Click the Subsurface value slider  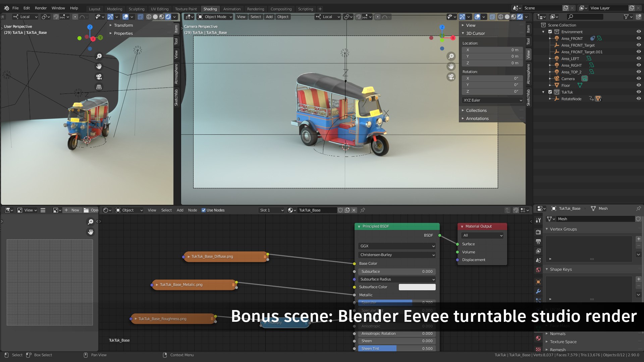click(397, 271)
